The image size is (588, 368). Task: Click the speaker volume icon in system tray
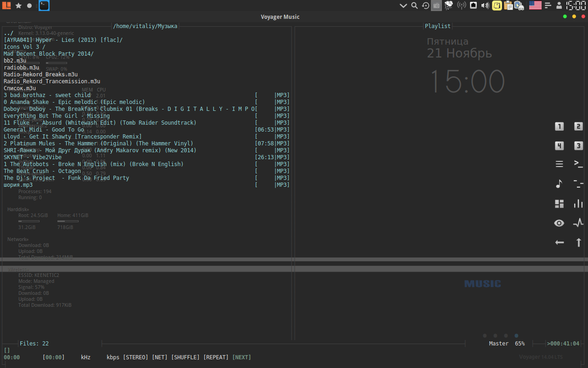tap(485, 6)
